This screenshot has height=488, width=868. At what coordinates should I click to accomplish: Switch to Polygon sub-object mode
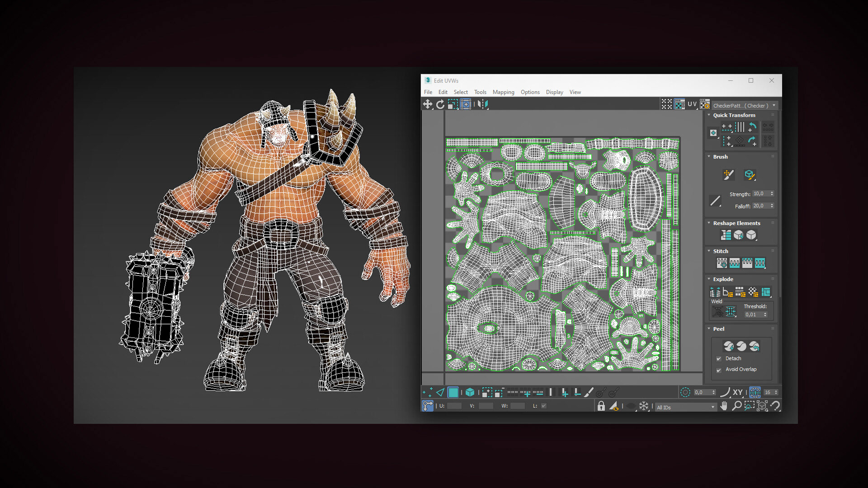[x=453, y=392]
